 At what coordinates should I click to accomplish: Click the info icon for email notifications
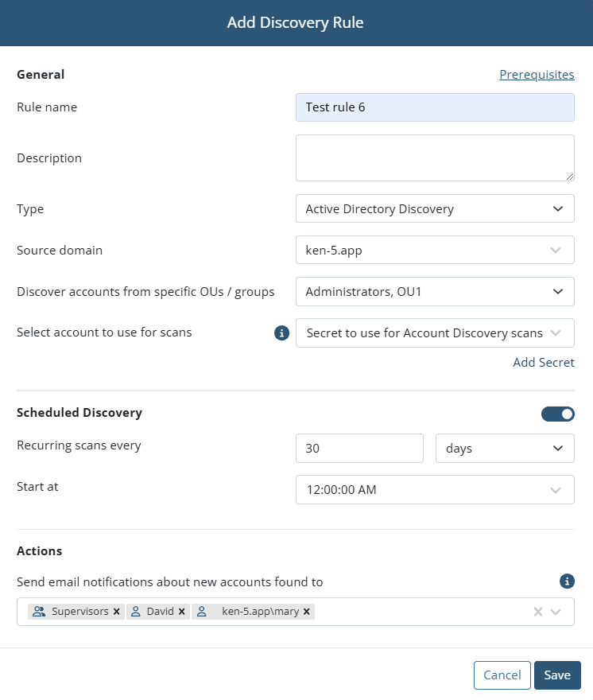pyautogui.click(x=567, y=581)
